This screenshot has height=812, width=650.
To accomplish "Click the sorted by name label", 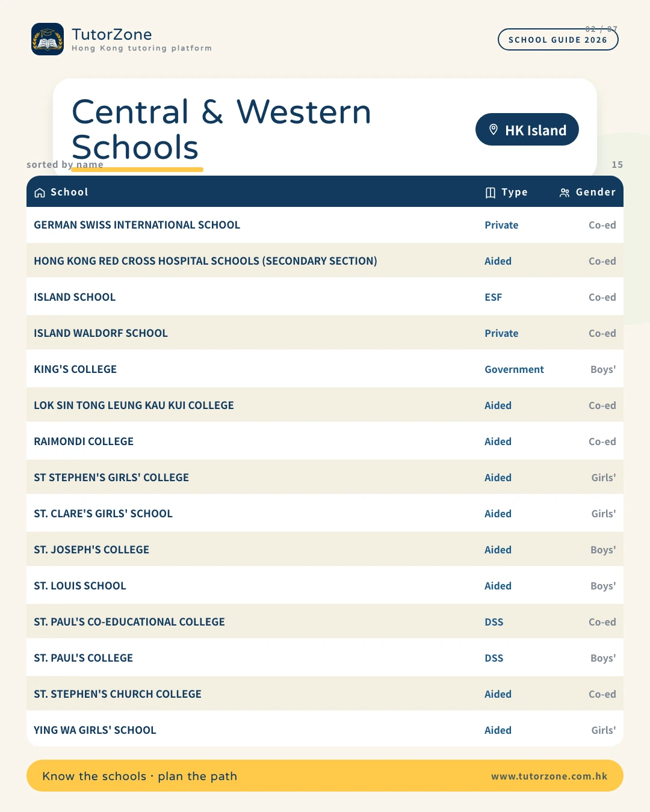I will click(x=65, y=164).
